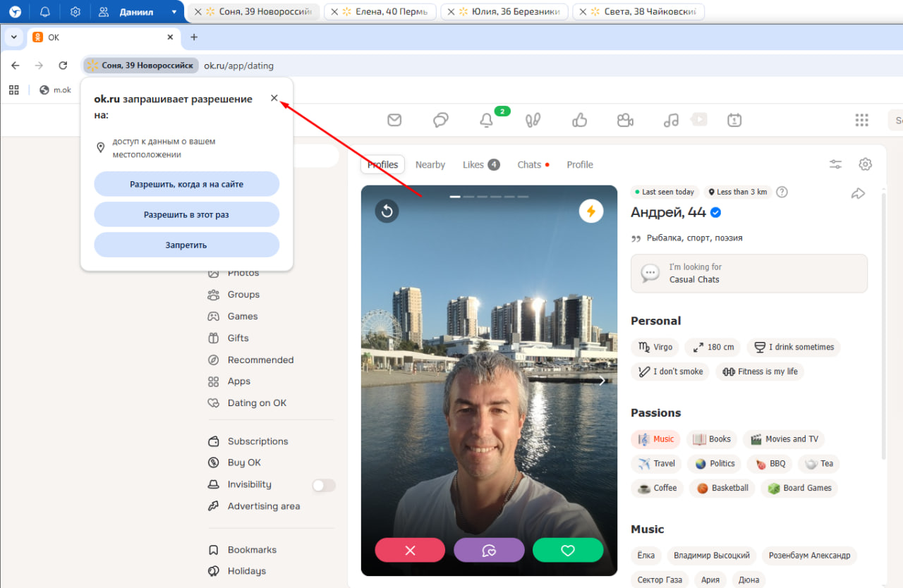This screenshot has width=903, height=588.
Task: Open the messages envelope icon
Action: tap(394, 121)
